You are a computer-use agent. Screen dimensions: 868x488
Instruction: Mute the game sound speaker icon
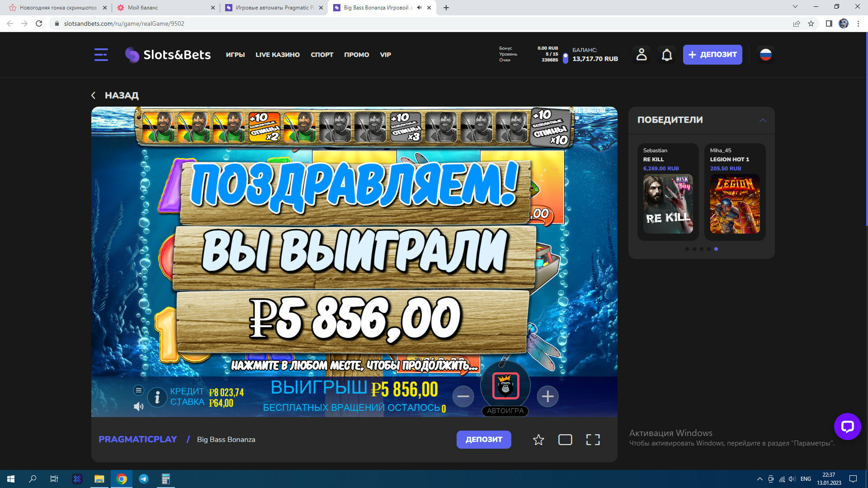(x=139, y=407)
